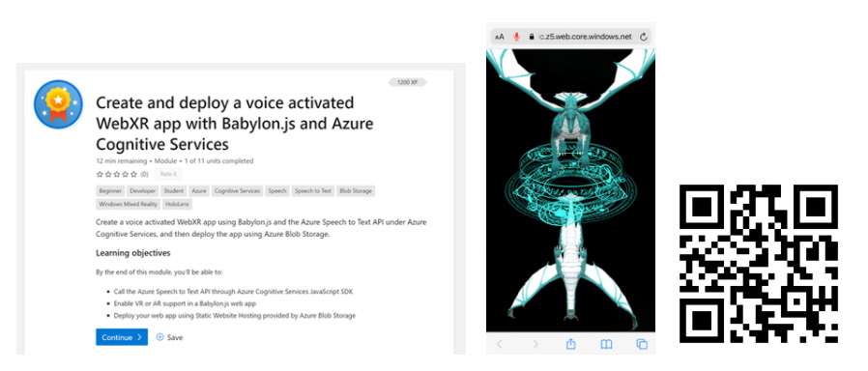Select the Student tag

pos(174,190)
